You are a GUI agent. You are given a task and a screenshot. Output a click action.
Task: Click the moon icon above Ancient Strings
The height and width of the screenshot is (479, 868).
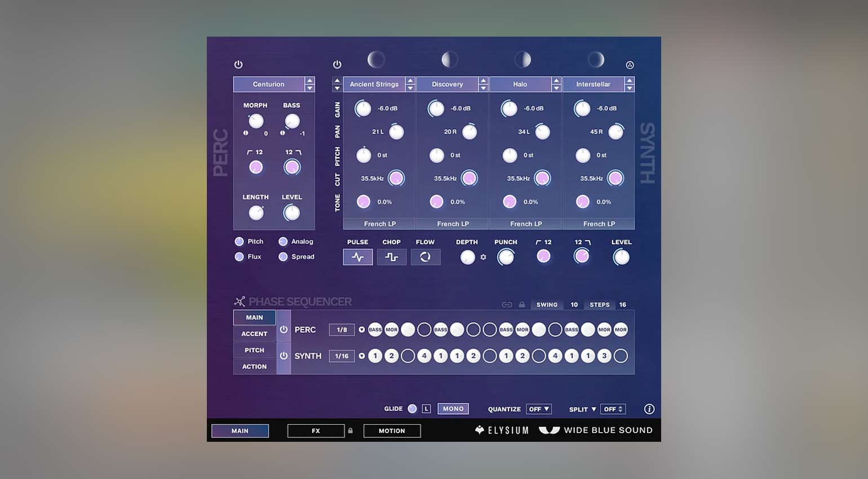pos(376,59)
